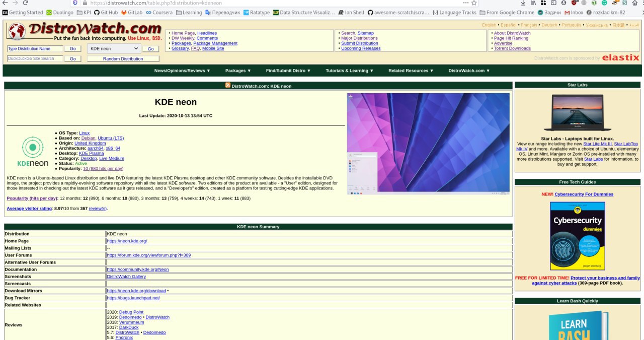
Task: Open the Major Distributions link
Action: click(359, 38)
